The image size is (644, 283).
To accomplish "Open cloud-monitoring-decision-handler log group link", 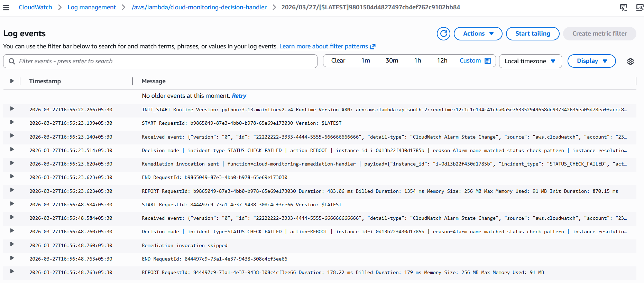I will click(199, 7).
